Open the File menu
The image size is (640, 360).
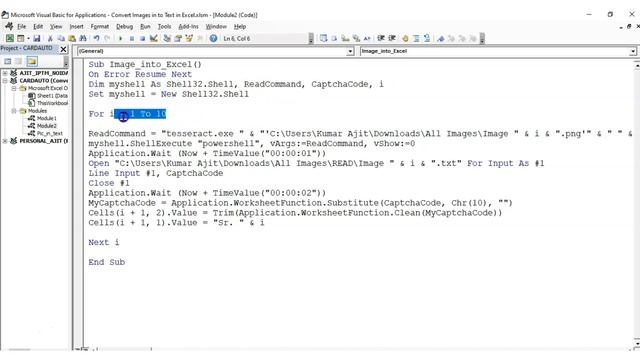(x=21, y=27)
